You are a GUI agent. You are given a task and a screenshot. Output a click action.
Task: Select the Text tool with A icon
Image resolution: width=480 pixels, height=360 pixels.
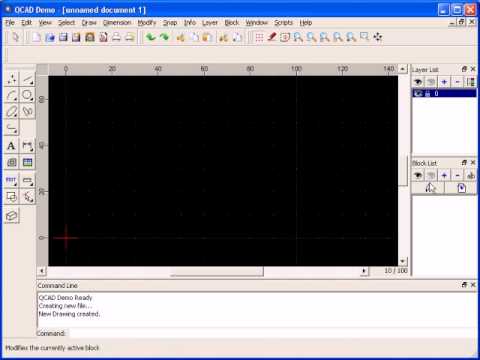pos(12,146)
